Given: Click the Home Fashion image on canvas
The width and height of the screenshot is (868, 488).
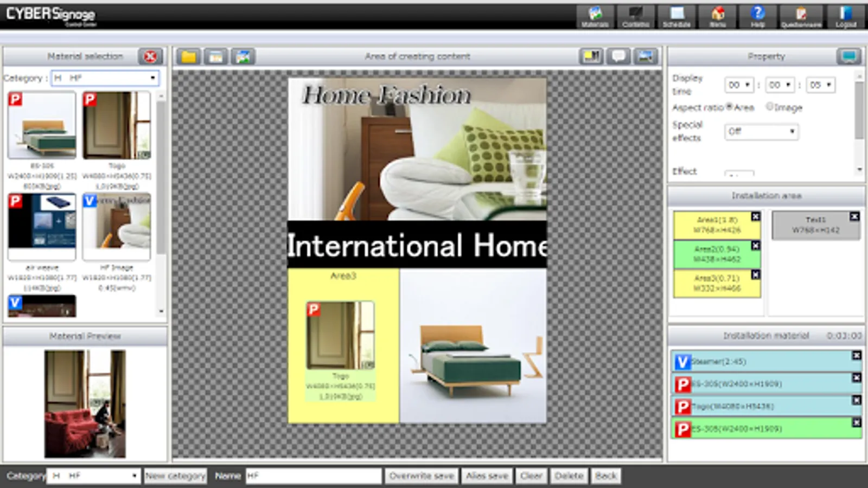Looking at the screenshot, I should (x=417, y=150).
